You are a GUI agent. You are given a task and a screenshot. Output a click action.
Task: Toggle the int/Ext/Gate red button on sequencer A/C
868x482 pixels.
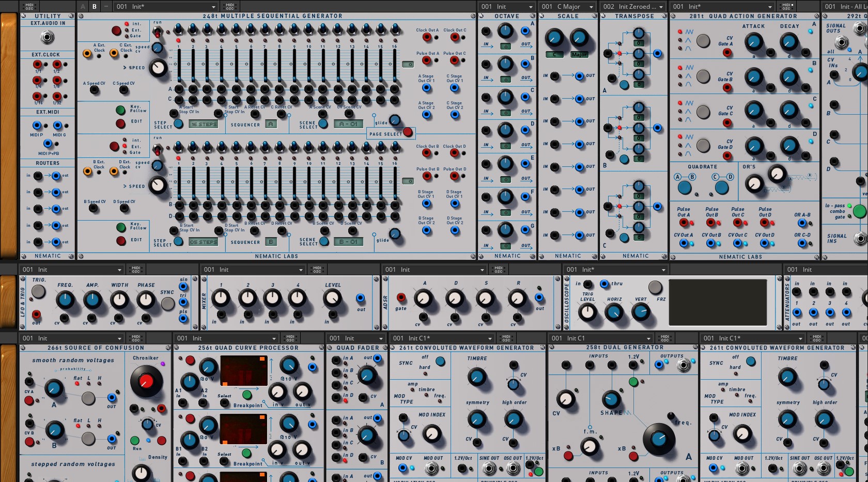pyautogui.click(x=116, y=30)
